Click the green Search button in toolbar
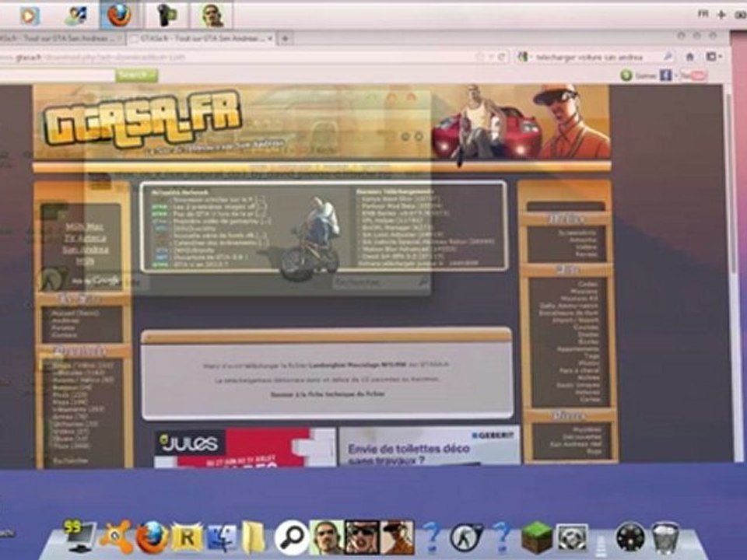The width and height of the screenshot is (747, 560). 137,75
